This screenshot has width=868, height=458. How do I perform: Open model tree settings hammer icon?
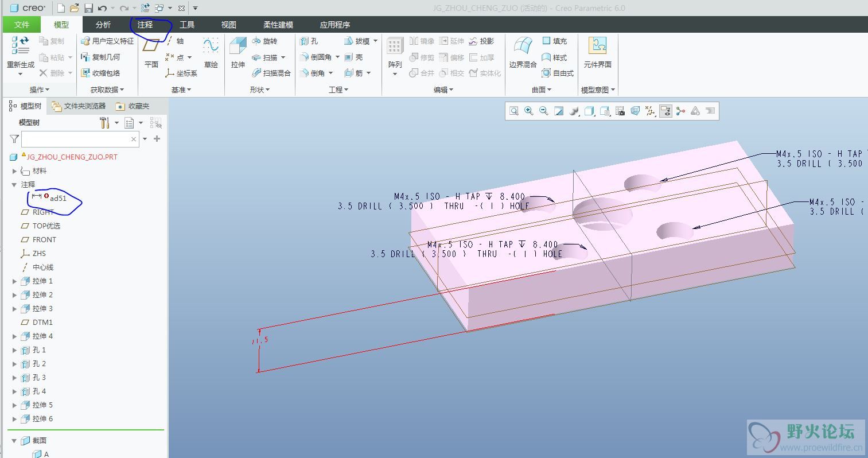(104, 123)
